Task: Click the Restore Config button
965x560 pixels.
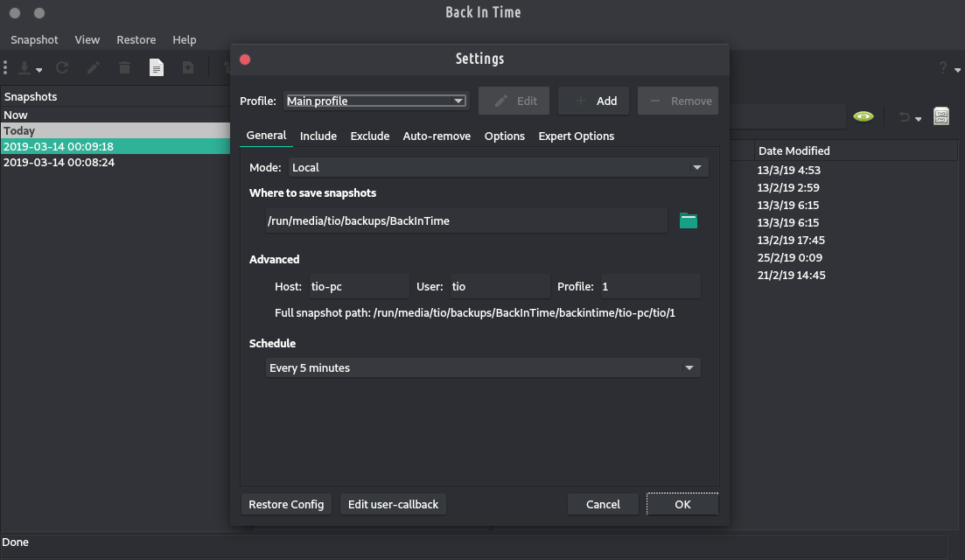Action: click(286, 504)
